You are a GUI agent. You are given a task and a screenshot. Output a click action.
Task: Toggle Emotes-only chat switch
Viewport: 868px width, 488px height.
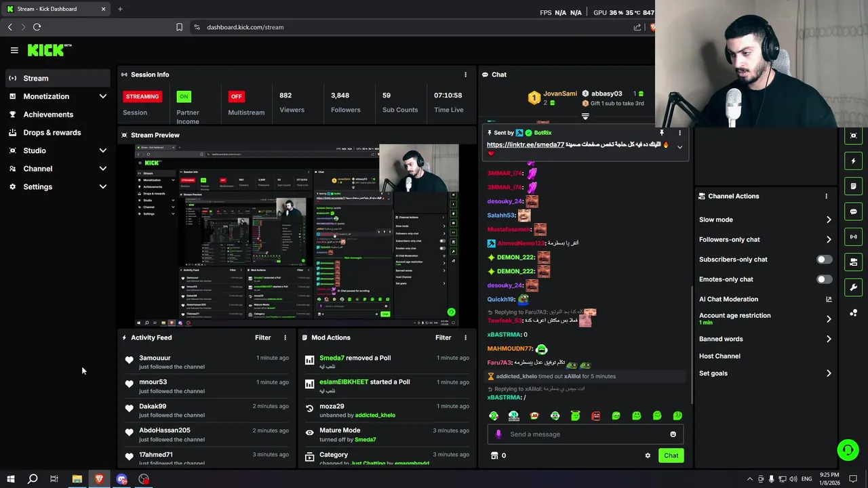click(824, 279)
